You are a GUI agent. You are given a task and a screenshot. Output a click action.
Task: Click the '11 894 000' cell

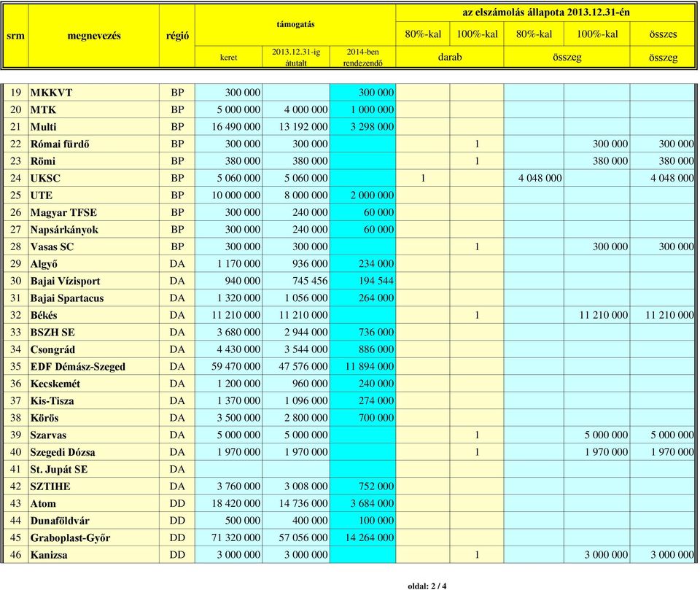[362, 366]
